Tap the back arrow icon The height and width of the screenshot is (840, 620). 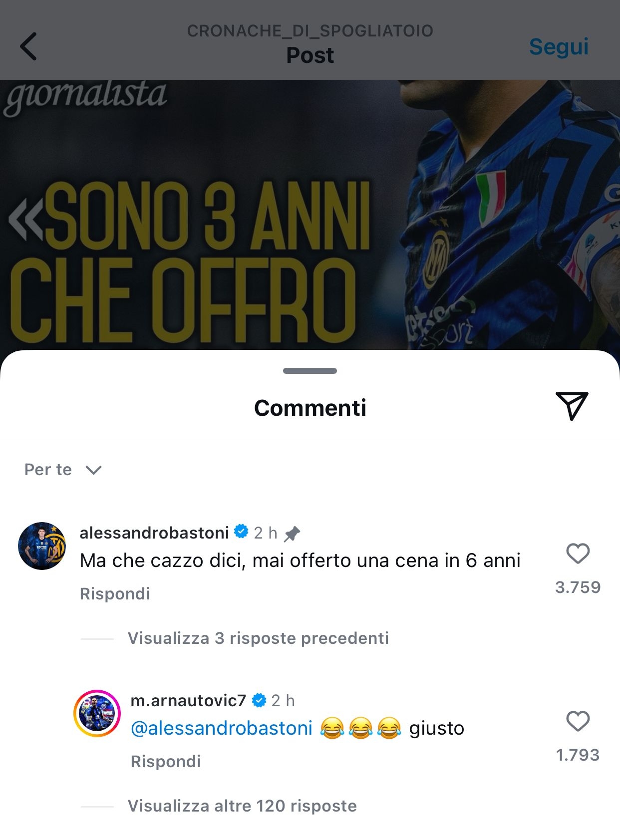pyautogui.click(x=28, y=46)
